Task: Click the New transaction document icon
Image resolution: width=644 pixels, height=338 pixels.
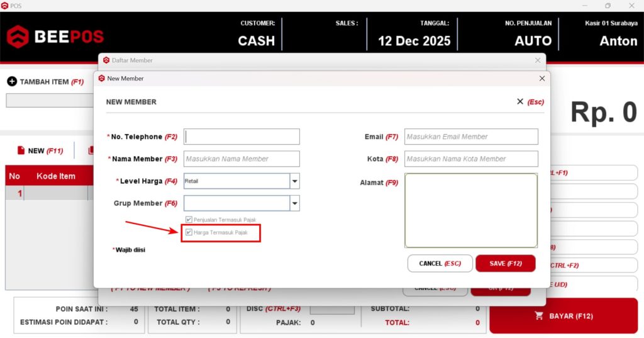Action: pos(21,150)
